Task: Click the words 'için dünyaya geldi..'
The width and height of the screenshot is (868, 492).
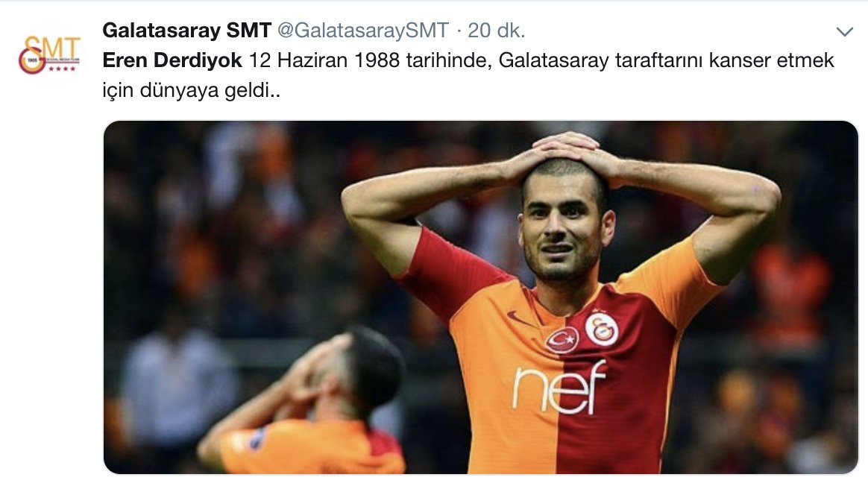Action: (x=192, y=90)
